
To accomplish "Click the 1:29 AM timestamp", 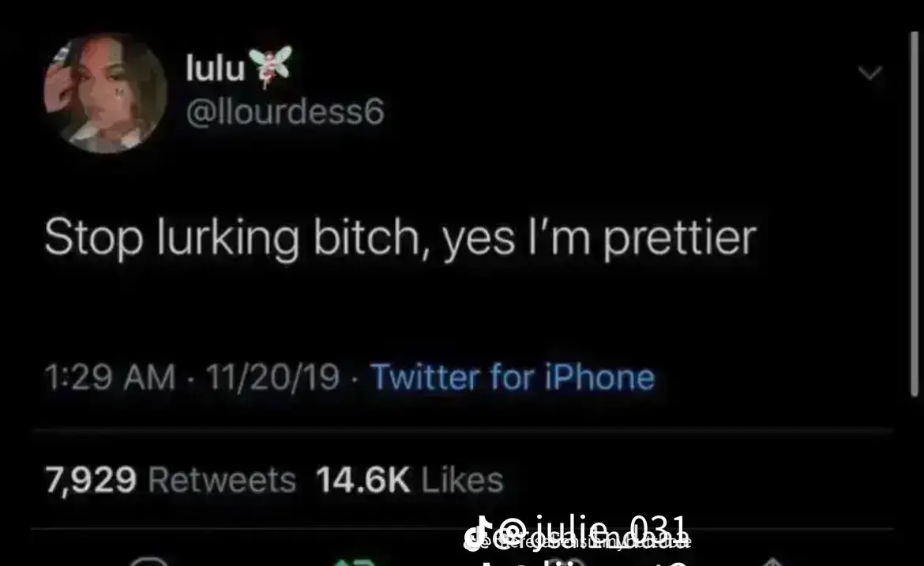I will pos(111,377).
